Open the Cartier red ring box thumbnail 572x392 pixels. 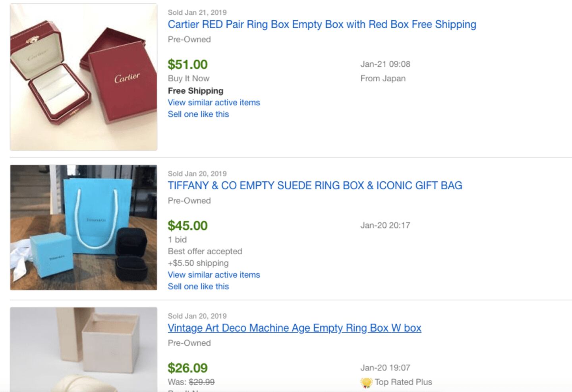click(83, 77)
